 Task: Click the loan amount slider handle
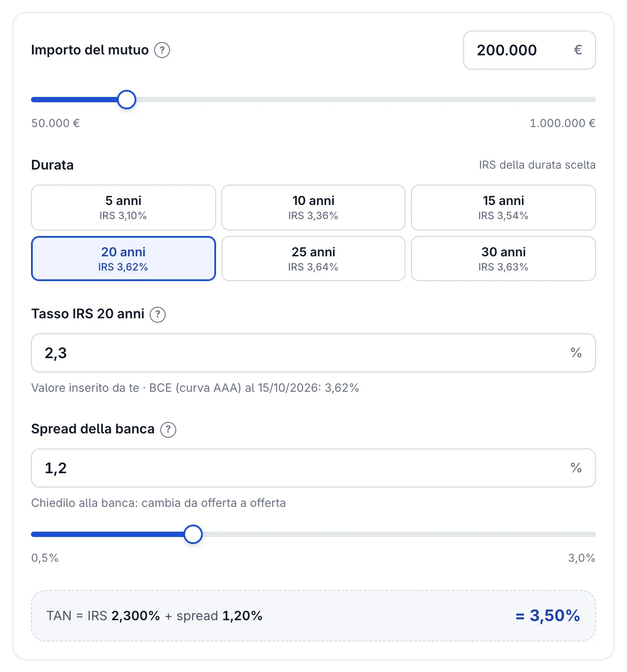click(127, 100)
